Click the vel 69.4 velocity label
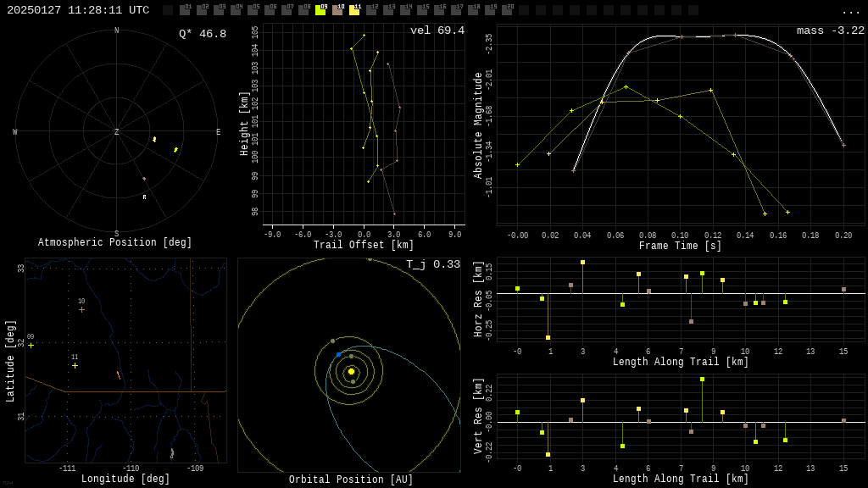Image resolution: width=868 pixels, height=488 pixels. coord(437,30)
